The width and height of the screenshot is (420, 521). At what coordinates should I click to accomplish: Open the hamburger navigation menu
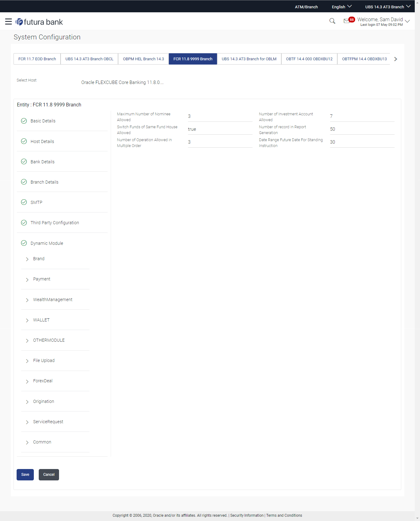pos(8,22)
